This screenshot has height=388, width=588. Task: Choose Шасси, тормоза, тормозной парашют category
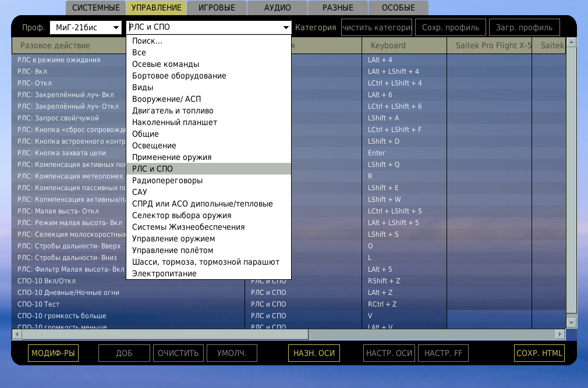pos(206,262)
